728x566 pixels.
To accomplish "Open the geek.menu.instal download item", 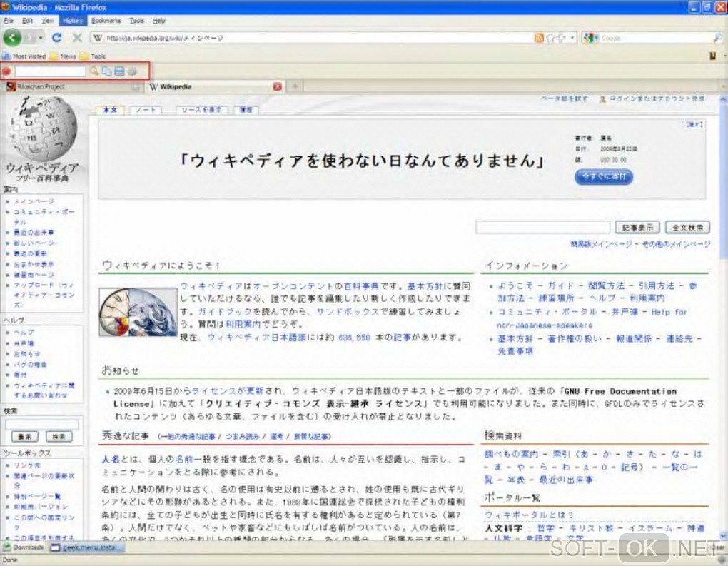I will point(86,548).
